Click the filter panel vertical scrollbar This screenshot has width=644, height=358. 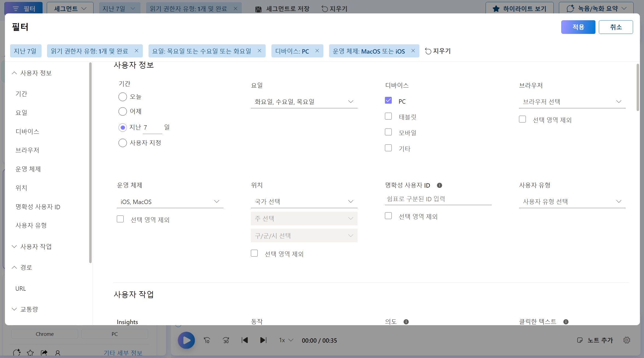tap(638, 88)
